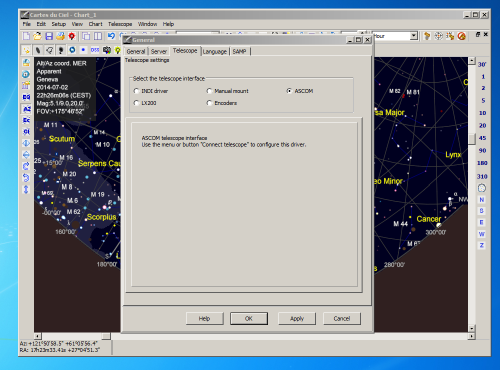500x370 pixels.
Task: Click the blue Undo arrow icon
Action: point(111,36)
